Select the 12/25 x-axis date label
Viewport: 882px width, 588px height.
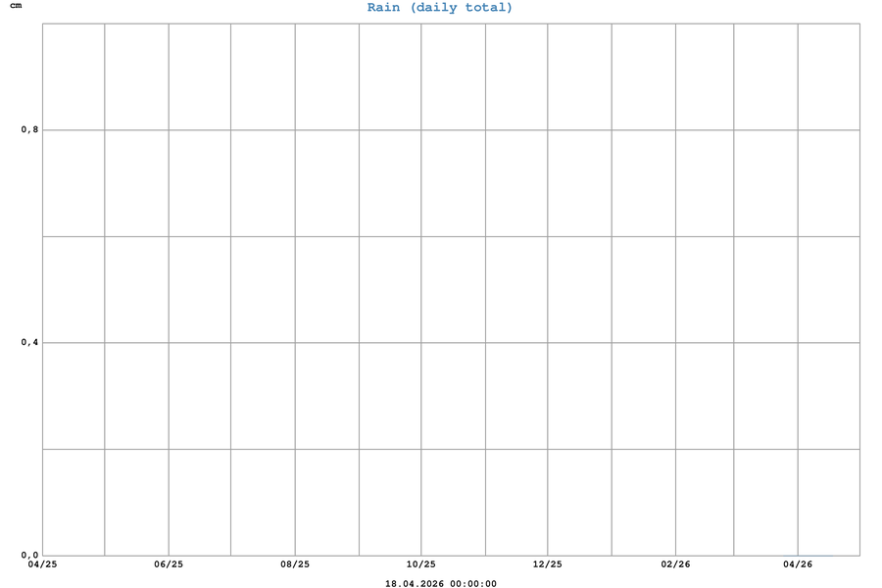click(x=547, y=564)
